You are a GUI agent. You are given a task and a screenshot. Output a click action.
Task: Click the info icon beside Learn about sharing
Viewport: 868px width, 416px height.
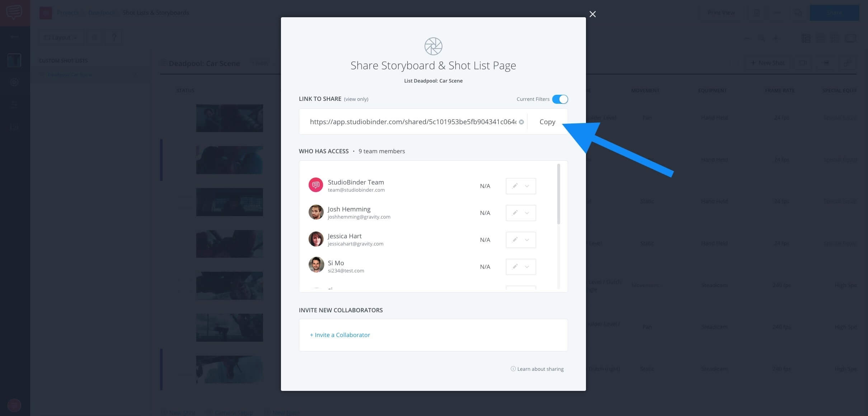point(513,369)
